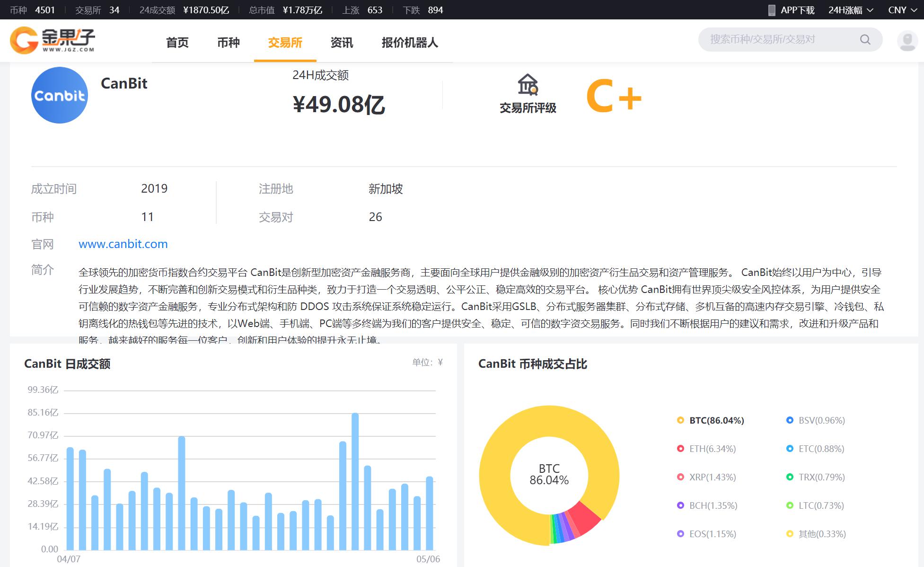Image resolution: width=924 pixels, height=567 pixels.
Task: Click the last bar at 05/06
Action: pyautogui.click(x=430, y=513)
